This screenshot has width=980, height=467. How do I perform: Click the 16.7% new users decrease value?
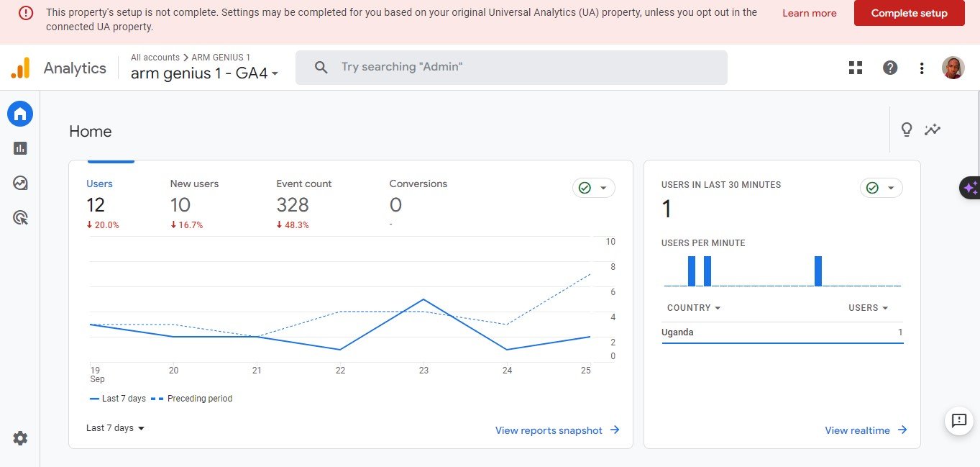186,225
